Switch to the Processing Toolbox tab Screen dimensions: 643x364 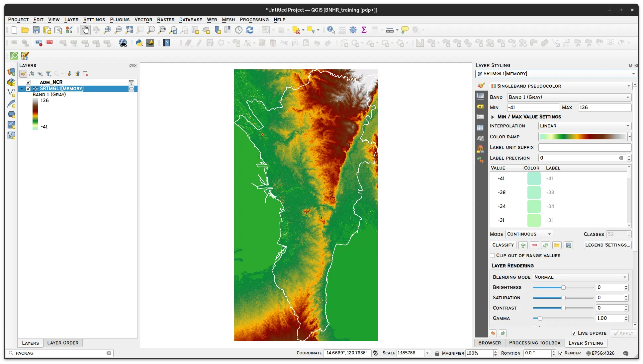point(534,343)
